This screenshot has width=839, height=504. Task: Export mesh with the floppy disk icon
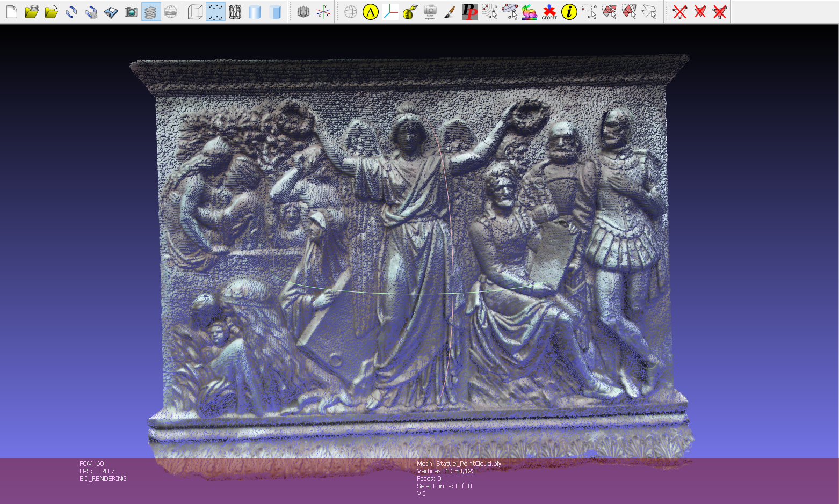point(111,12)
